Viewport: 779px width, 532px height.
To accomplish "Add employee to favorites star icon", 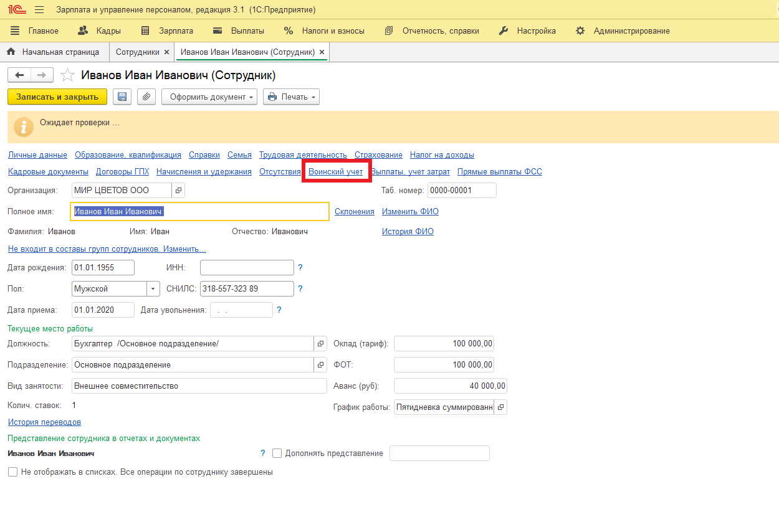I will pyautogui.click(x=67, y=75).
